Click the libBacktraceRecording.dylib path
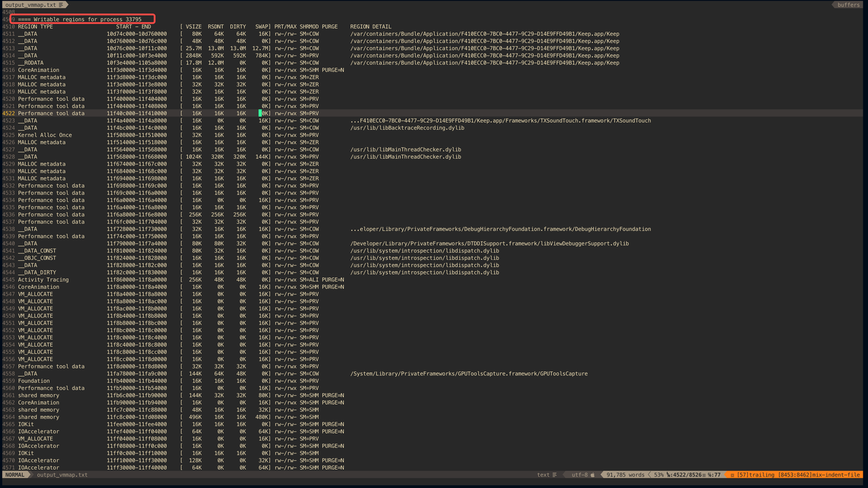The image size is (868, 488). pyautogui.click(x=408, y=128)
